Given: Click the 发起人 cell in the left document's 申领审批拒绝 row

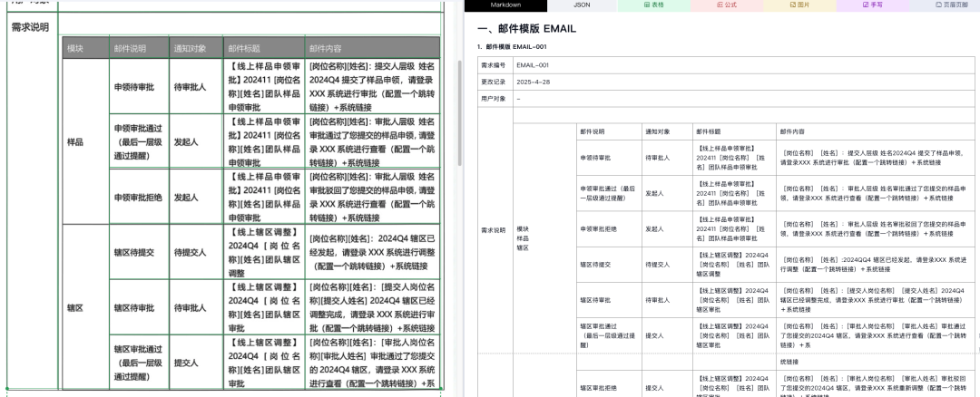Looking at the screenshot, I should 196,198.
